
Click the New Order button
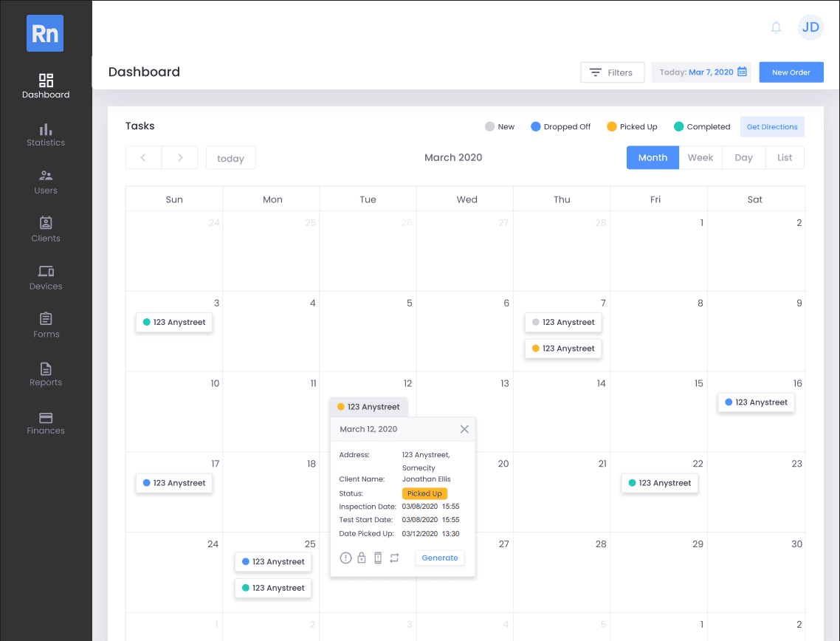pyautogui.click(x=791, y=72)
